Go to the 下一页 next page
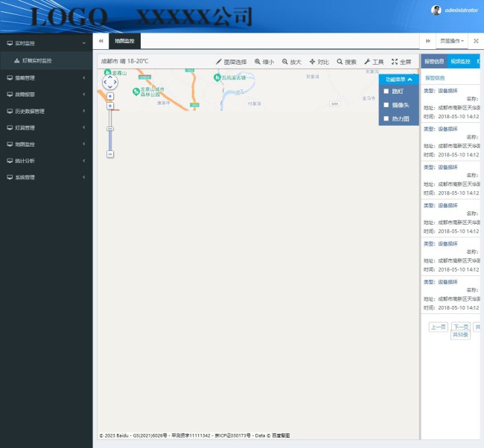This screenshot has width=484, height=448. (x=461, y=327)
